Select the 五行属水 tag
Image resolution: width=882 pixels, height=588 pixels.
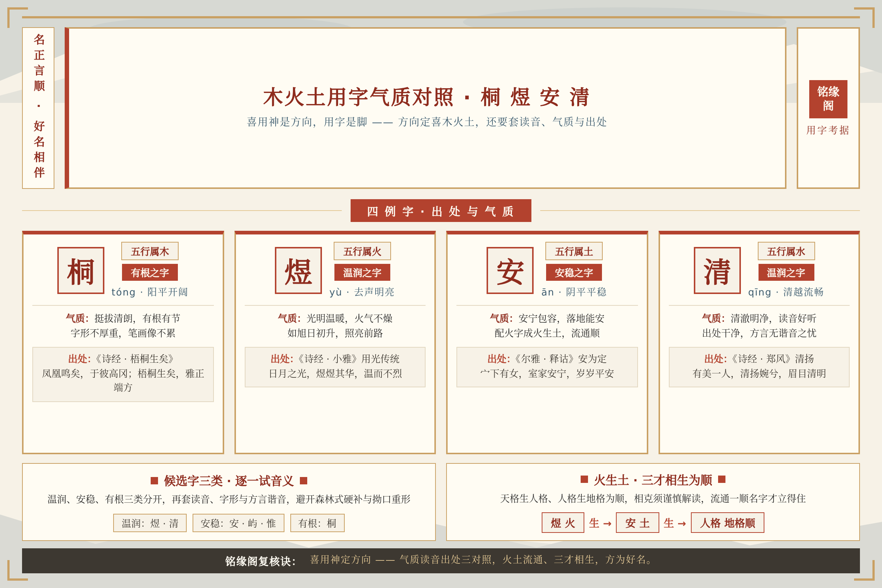[786, 251]
